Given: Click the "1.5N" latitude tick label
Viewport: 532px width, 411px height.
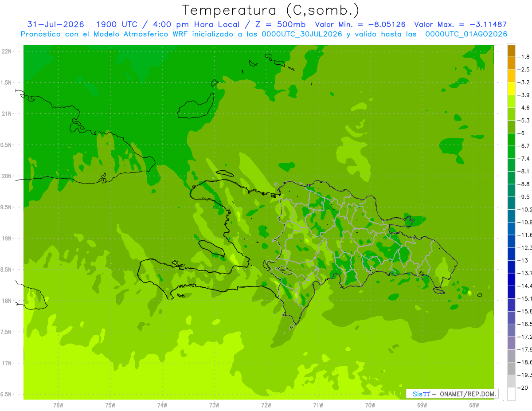Looking at the screenshot, I should click(7, 82).
